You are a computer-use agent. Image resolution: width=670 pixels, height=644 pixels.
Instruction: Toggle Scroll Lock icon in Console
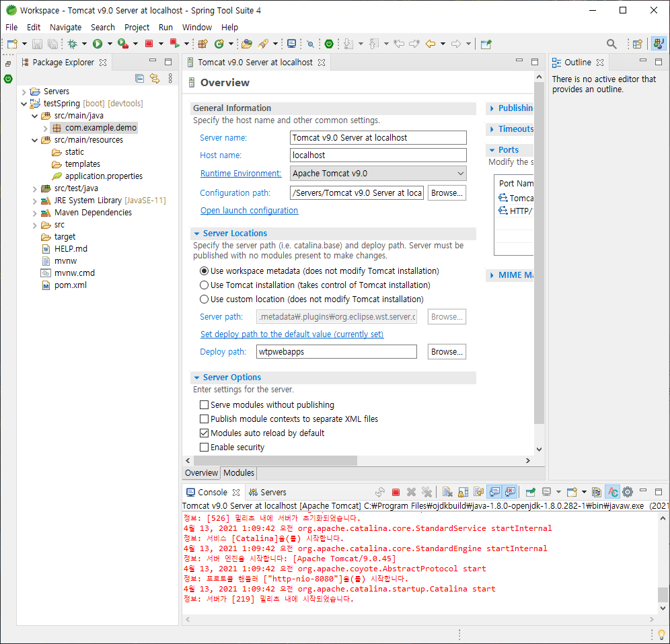463,493
